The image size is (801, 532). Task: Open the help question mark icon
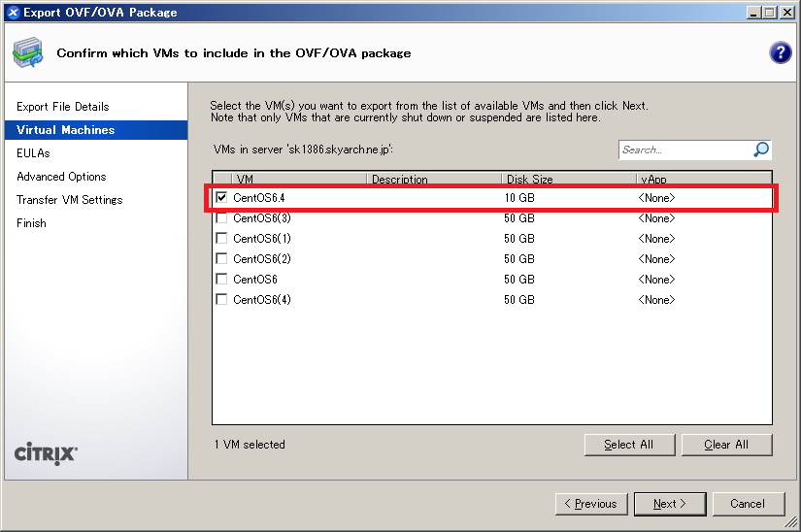click(780, 52)
